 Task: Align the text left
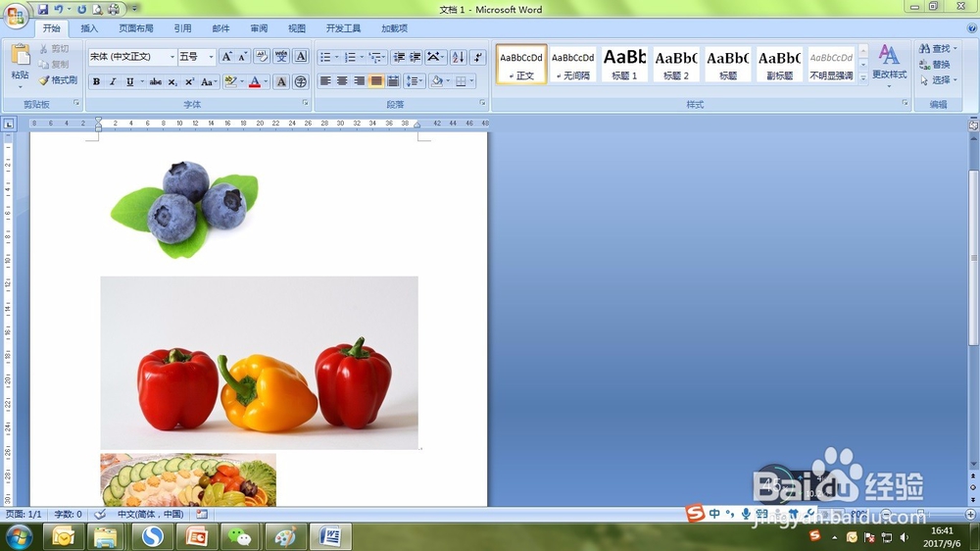[325, 80]
